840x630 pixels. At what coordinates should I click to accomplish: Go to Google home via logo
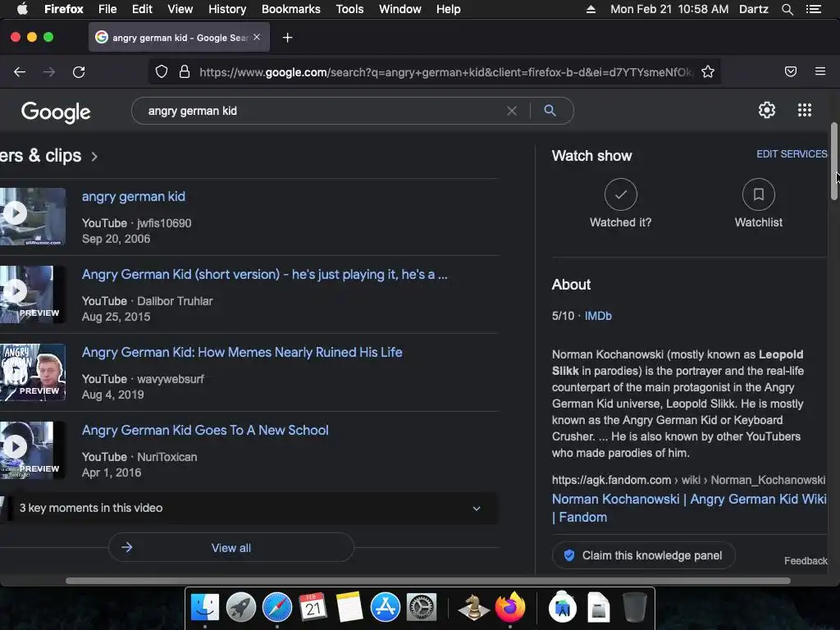click(56, 112)
